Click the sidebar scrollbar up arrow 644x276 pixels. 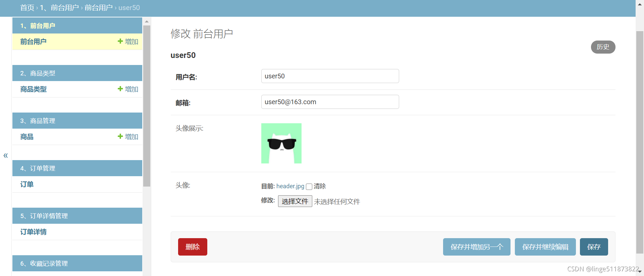click(x=147, y=21)
